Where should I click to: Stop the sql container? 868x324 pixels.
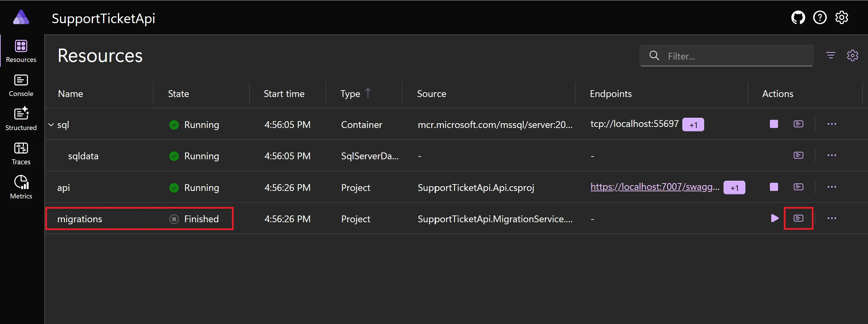pos(773,124)
